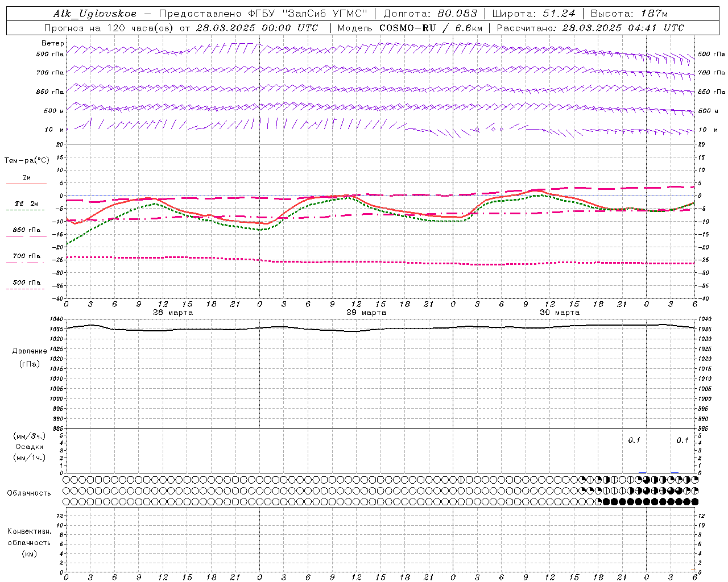The height and width of the screenshot is (582, 728).
Task: Click first filled black circle in lowest cloud row
Action: [606, 501]
